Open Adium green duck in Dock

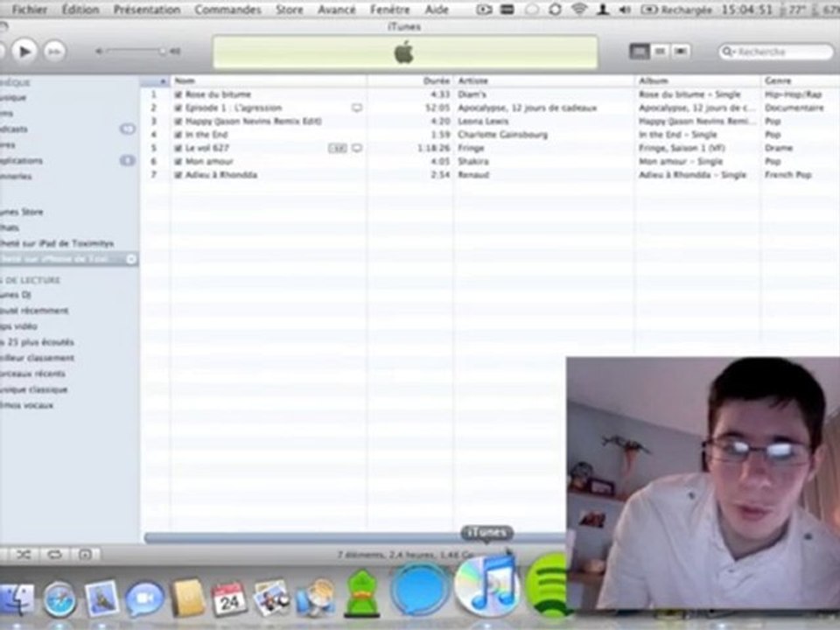point(361,593)
